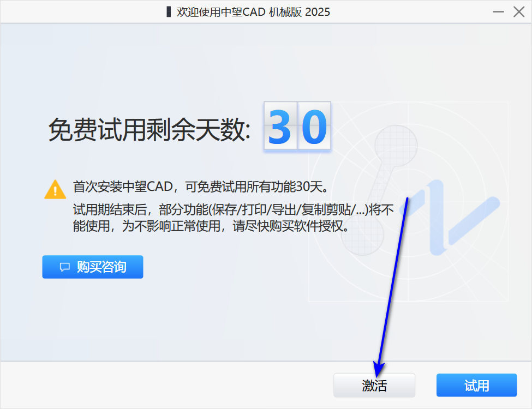Image resolution: width=532 pixels, height=409 pixels.
Task: Click the ZWCAD app icon in title bar
Action: coord(168,12)
